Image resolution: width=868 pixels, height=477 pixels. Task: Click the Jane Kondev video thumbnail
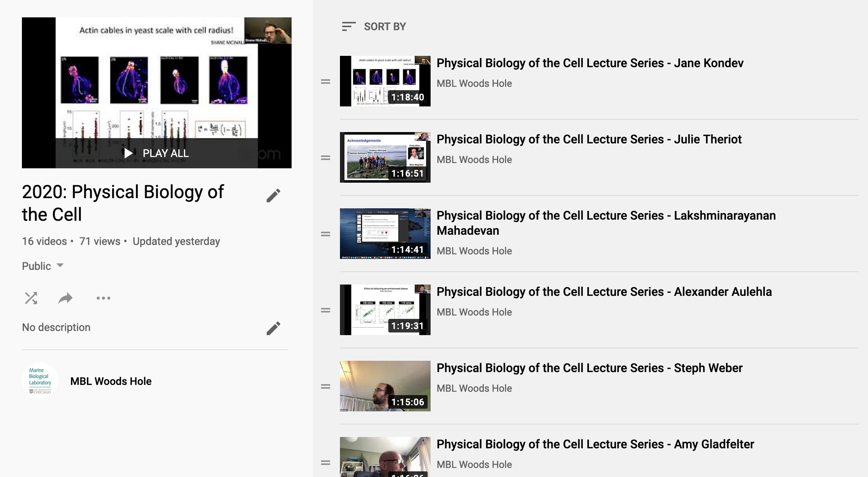[x=385, y=81]
